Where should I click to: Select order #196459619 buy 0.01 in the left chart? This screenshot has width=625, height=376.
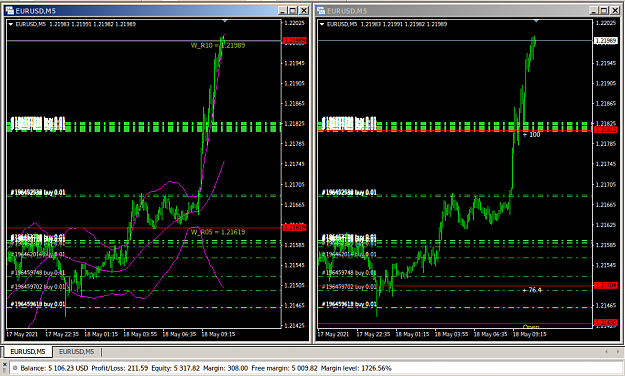pyautogui.click(x=38, y=304)
